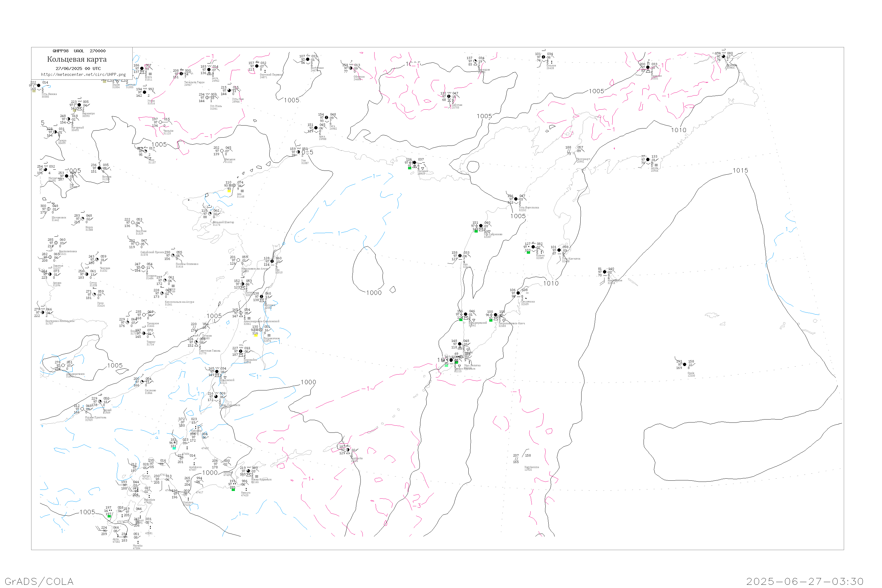Click the meteocenter.net UHPP.png URL text
Viewport: 882px width, 588px height.
(83, 75)
